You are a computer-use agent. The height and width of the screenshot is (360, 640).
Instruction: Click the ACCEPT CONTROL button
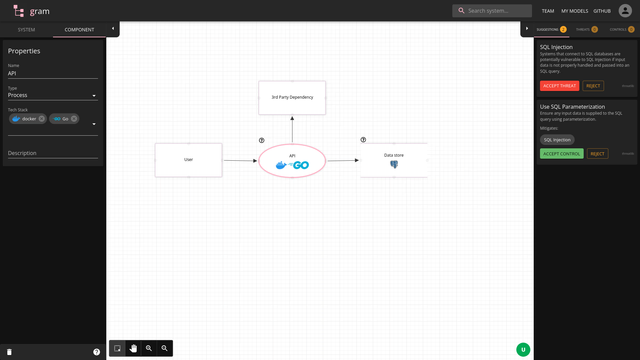(561, 153)
